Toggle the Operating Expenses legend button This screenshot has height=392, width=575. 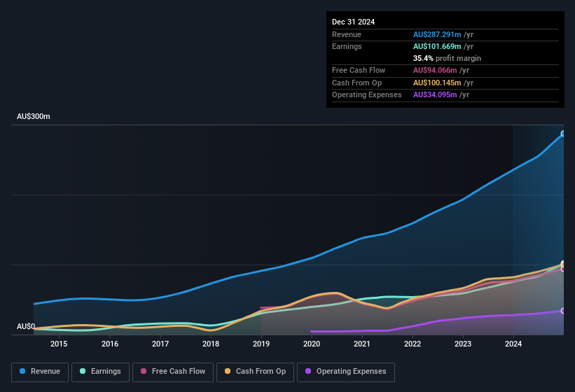[x=346, y=372]
